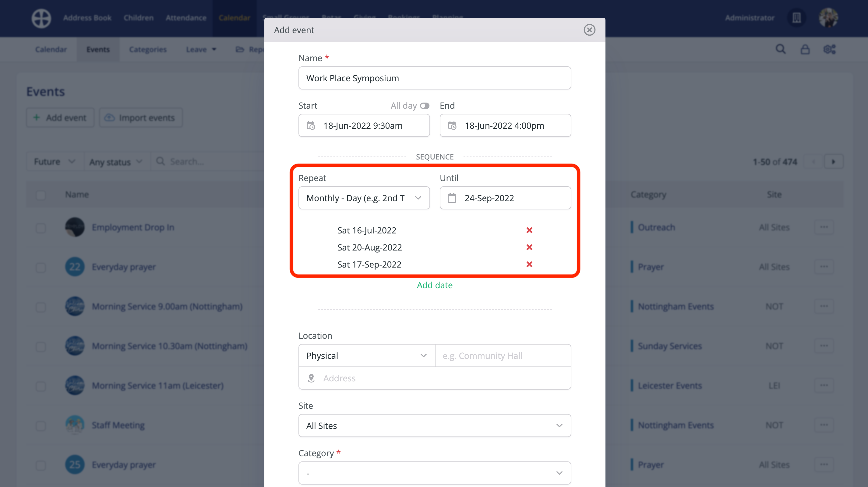Image resolution: width=868 pixels, height=487 pixels.
Task: Check the Employment Drop In row checkbox
Action: pos(41,228)
